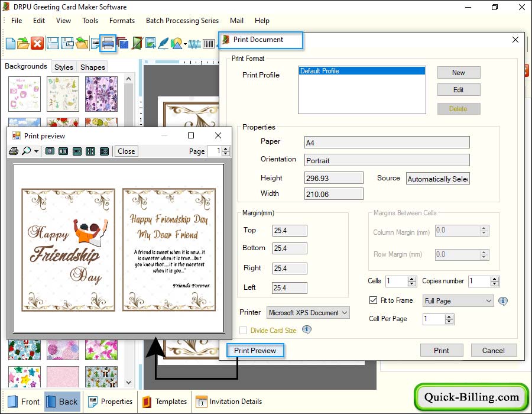Screen dimensions: 532x414
Task: Select the Backgrounds tab
Action: [26, 66]
